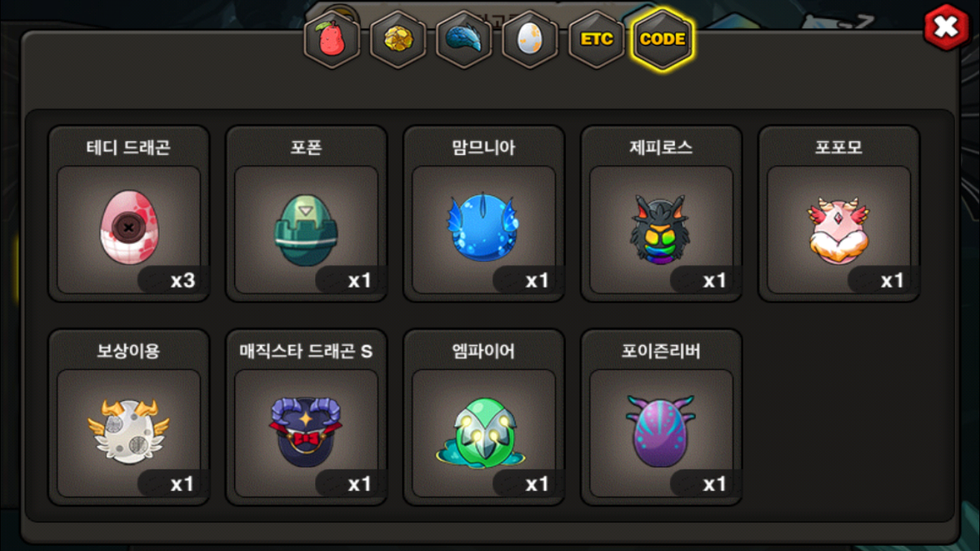This screenshot has width=980, height=551.
Task: Choose the blue finned 맘므니아 egg
Action: click(483, 227)
